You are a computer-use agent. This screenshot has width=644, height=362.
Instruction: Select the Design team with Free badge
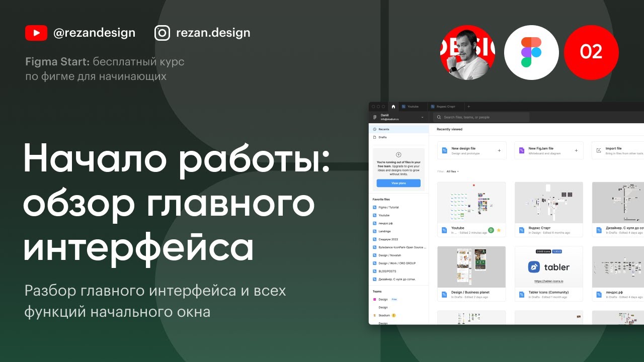[x=398, y=299]
